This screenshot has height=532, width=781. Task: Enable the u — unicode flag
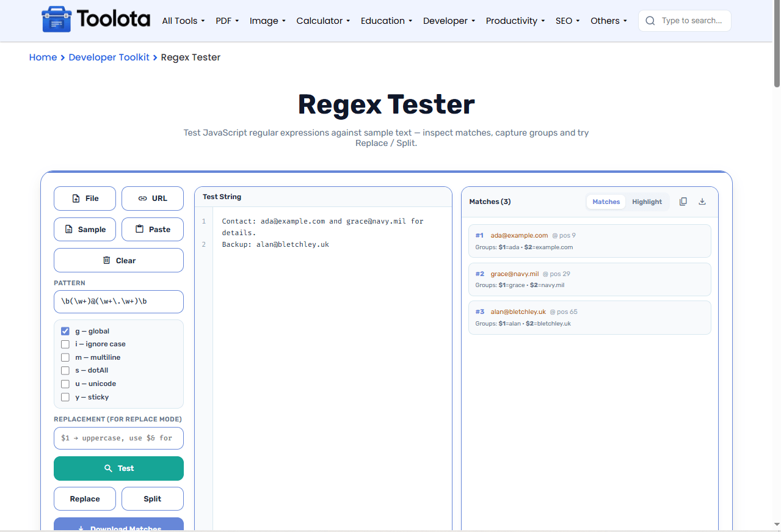click(x=65, y=384)
